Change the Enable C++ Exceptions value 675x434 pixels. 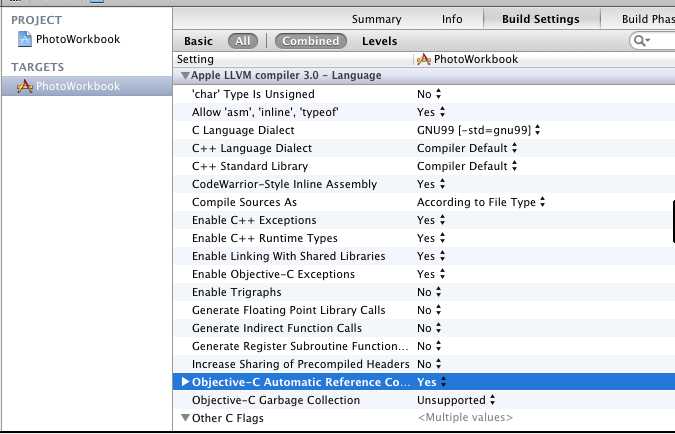(x=430, y=220)
